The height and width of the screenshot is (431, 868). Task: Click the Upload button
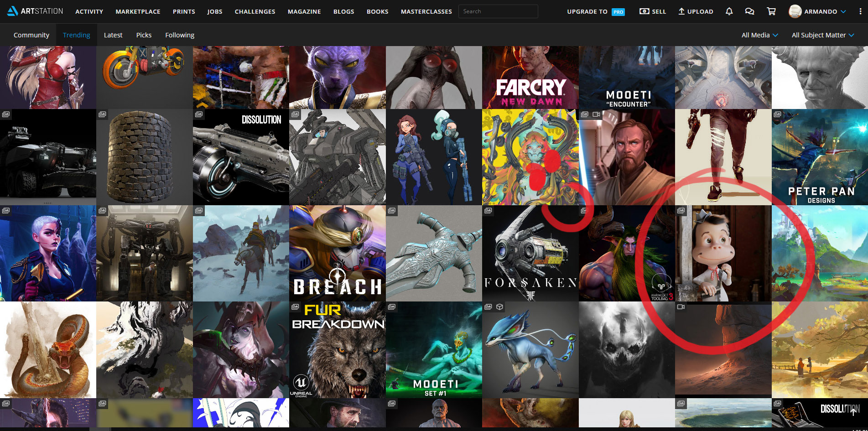(696, 11)
